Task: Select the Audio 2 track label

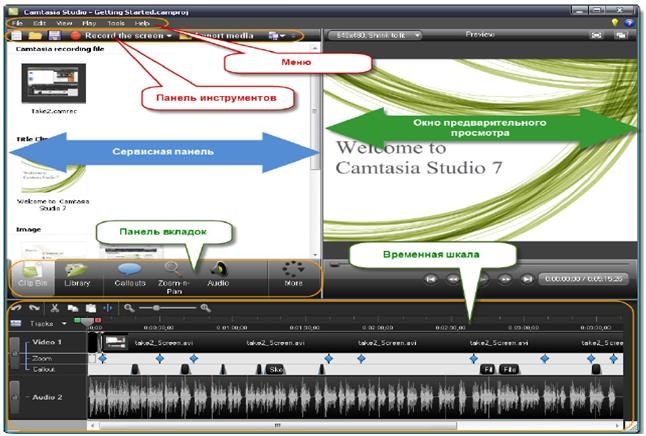Action: click(47, 397)
